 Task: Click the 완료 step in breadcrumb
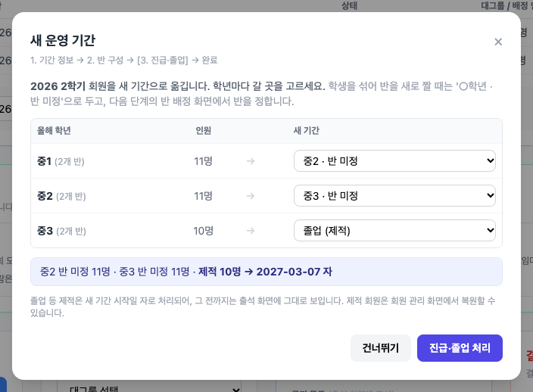210,60
